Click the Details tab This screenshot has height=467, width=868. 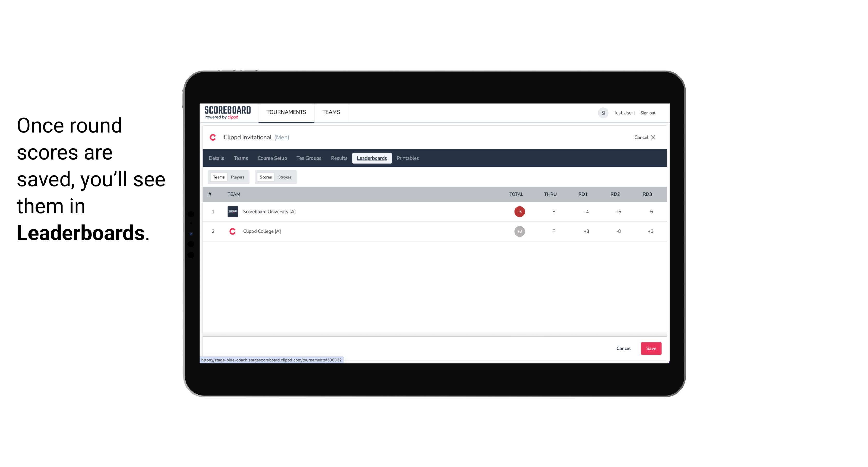pyautogui.click(x=216, y=158)
